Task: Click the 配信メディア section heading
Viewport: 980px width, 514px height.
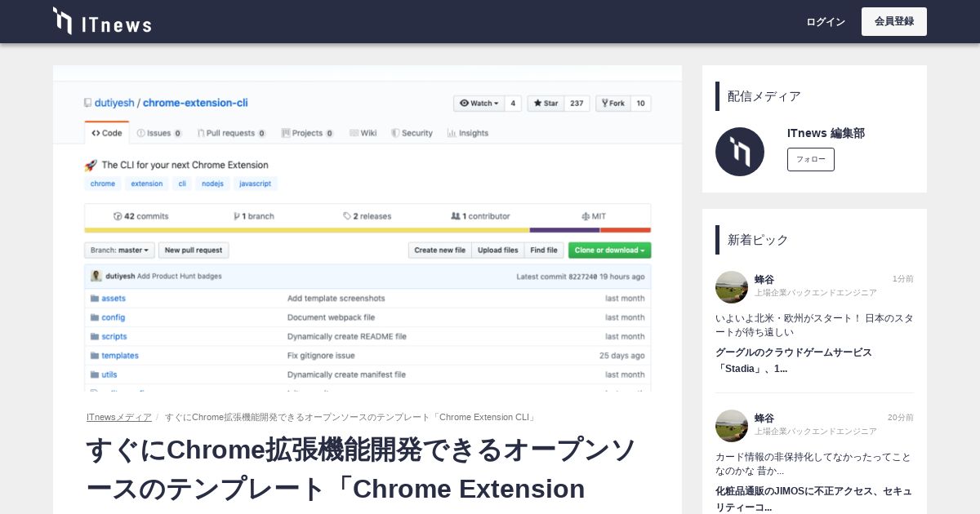Action: [x=764, y=96]
